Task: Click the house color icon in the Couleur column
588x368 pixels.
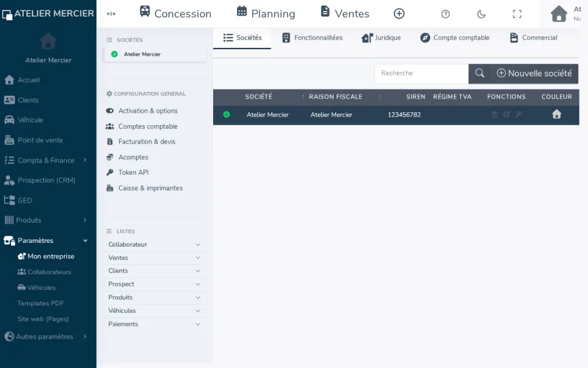Action: pos(557,114)
